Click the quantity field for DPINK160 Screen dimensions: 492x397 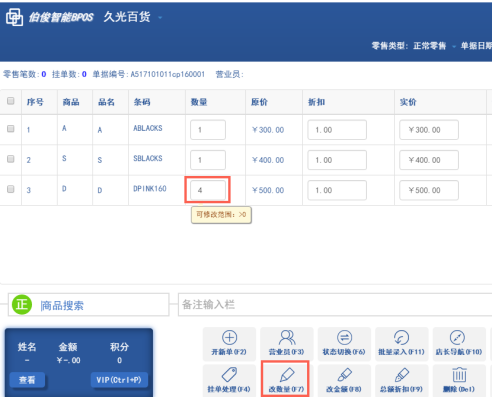208,190
